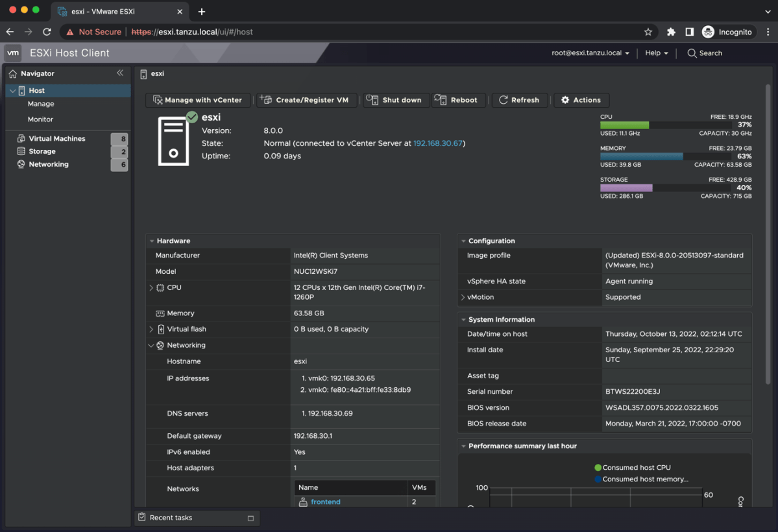
Task: Open browser extensions puzzle icon
Action: pos(671,32)
